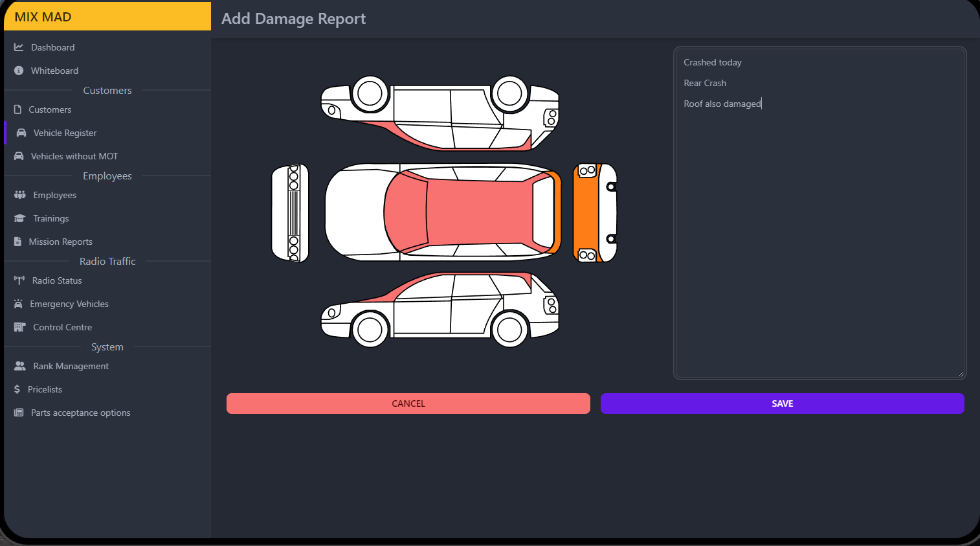
Task: Click the Pricelists dollar icon
Action: [x=17, y=389]
